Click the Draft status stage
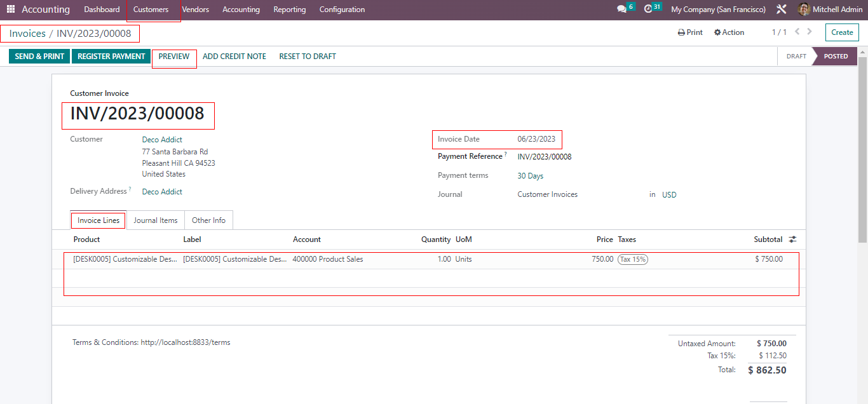868x404 pixels. pos(796,57)
